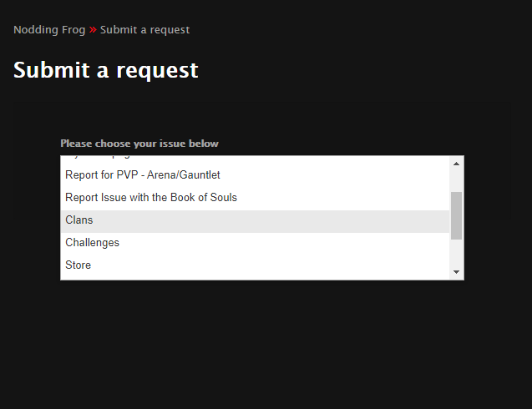Click the Please choose your issue below label

tap(139, 144)
